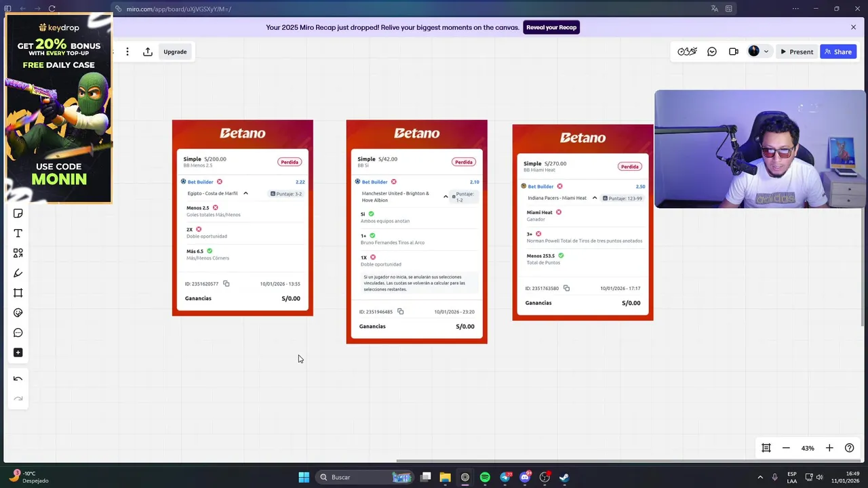Viewport: 868px width, 488px height.
Task: Zoom out with the minus button
Action: point(786,448)
